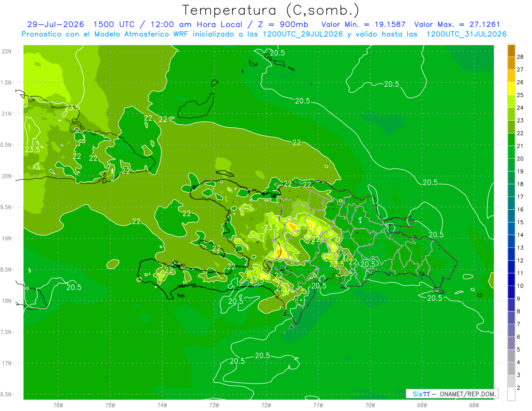Click the gray legend band between 3 and 4
The image size is (532, 411).
(511, 369)
